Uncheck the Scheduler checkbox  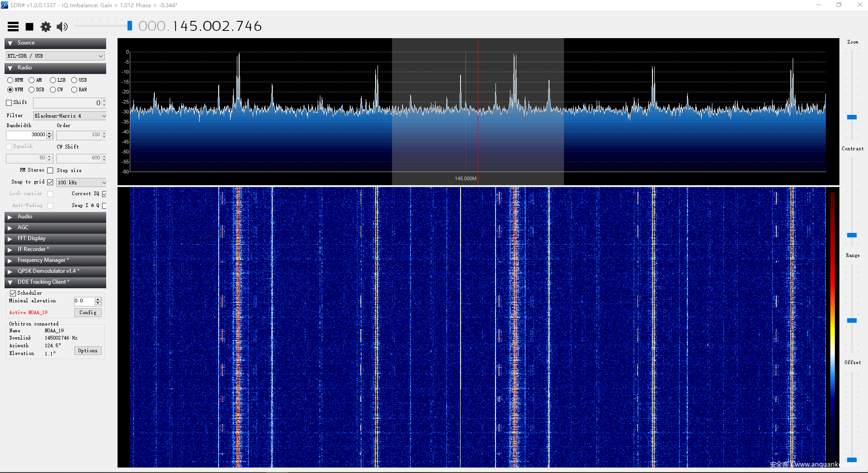(13, 293)
